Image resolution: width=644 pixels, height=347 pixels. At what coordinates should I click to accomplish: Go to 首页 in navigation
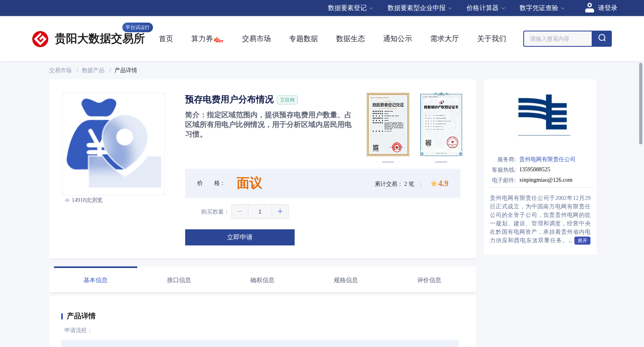pos(166,39)
